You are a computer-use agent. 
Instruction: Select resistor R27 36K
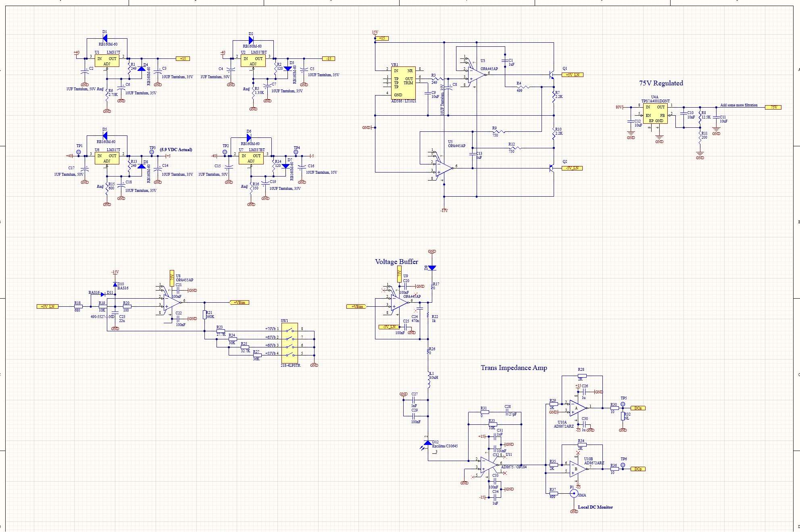257,355
